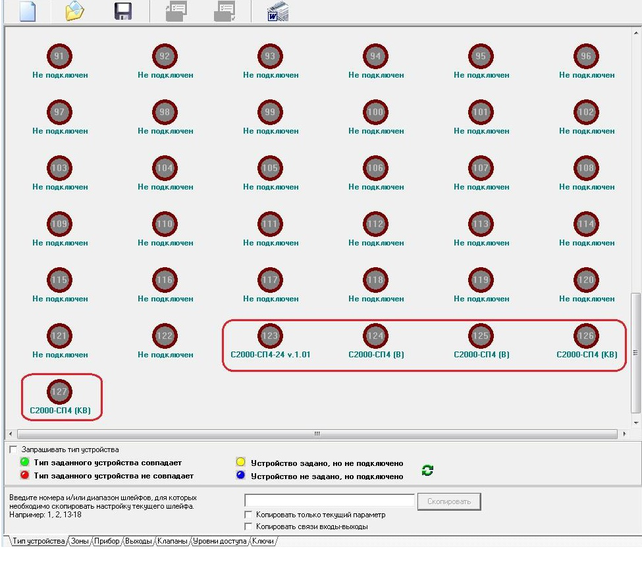Image resolution: width=642 pixels, height=564 pixels.
Task: Select device address 119 icon
Action: tap(481, 280)
